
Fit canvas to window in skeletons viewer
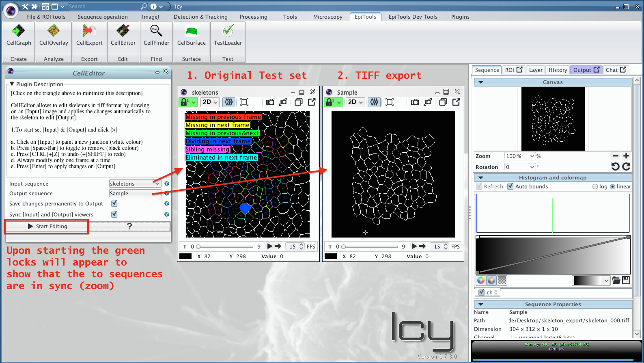(x=244, y=102)
